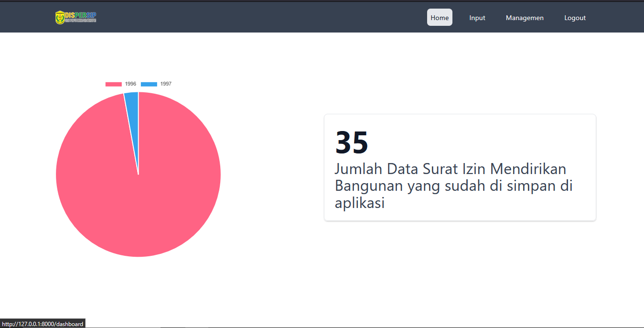Toggle the 1997 dataset via its legend entry

click(158, 84)
